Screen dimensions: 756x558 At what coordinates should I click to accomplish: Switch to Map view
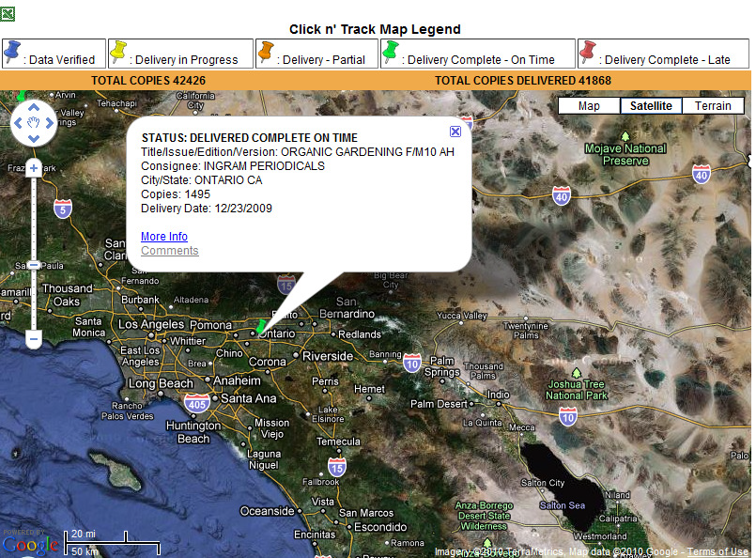point(589,105)
